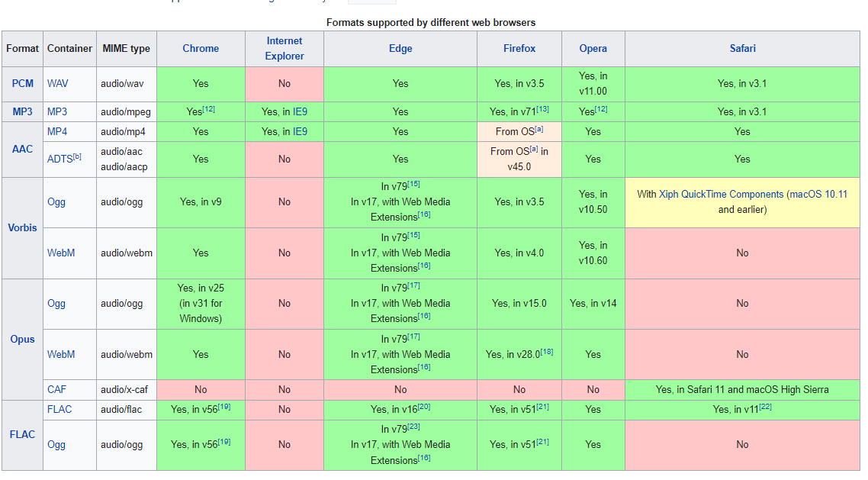The width and height of the screenshot is (868, 480).
Task: Open reference [13] beside Firefox v71
Action: click(542, 109)
